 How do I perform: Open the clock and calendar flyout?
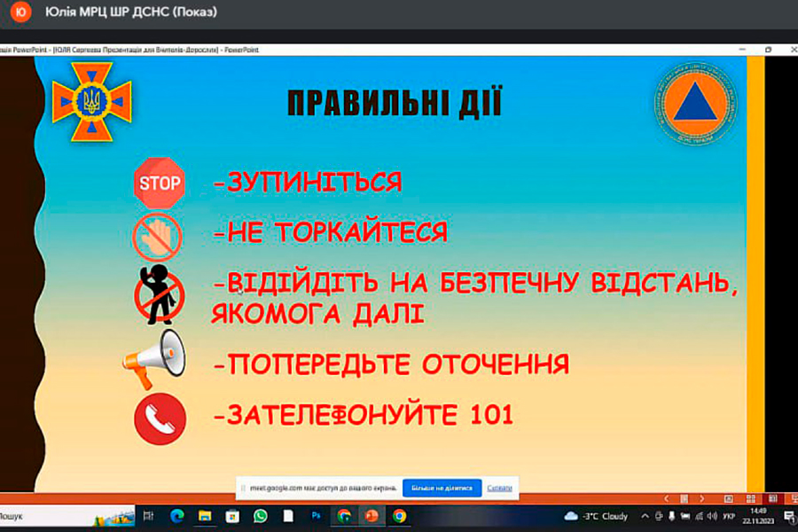(758, 516)
